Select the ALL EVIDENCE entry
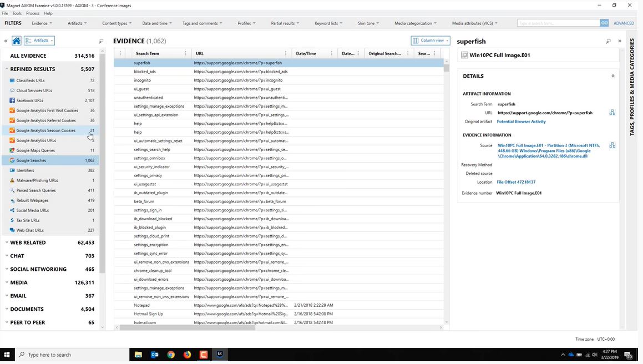 click(x=51, y=56)
